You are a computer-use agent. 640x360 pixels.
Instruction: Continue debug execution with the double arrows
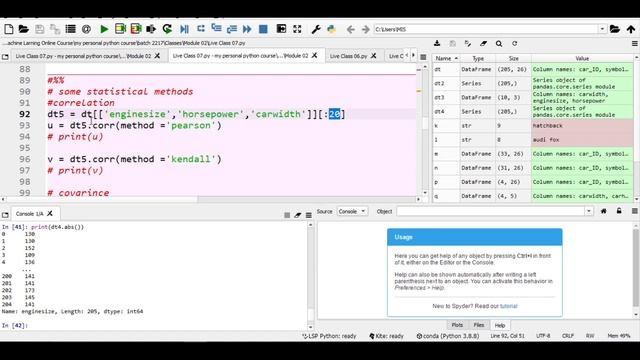click(247, 29)
